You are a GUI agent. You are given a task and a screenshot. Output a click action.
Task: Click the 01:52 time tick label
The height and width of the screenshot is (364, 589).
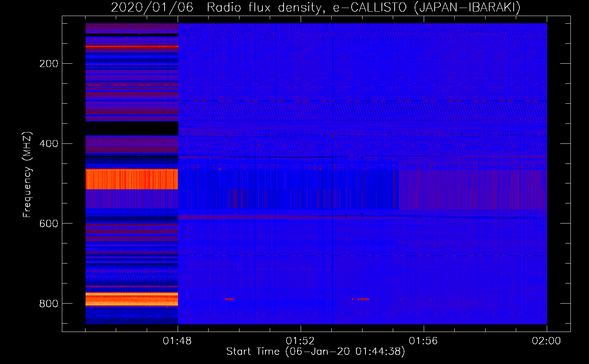(300, 341)
